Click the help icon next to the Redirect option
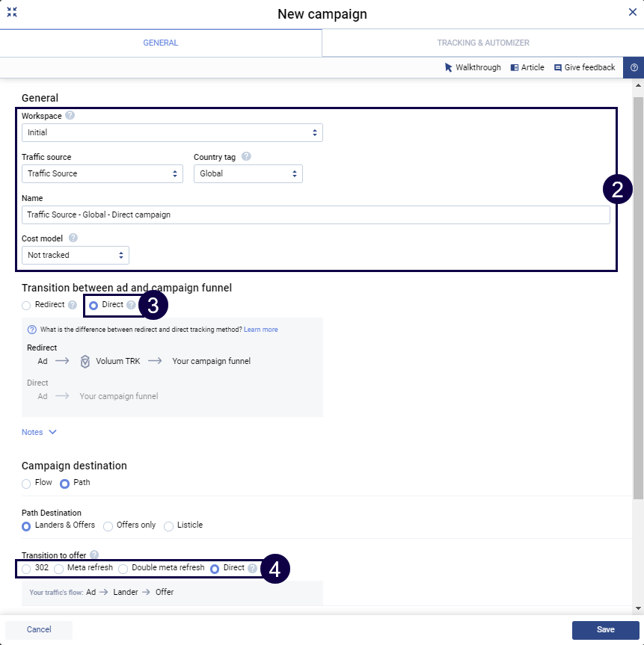Viewport: 644px width, 645px height. [x=73, y=305]
